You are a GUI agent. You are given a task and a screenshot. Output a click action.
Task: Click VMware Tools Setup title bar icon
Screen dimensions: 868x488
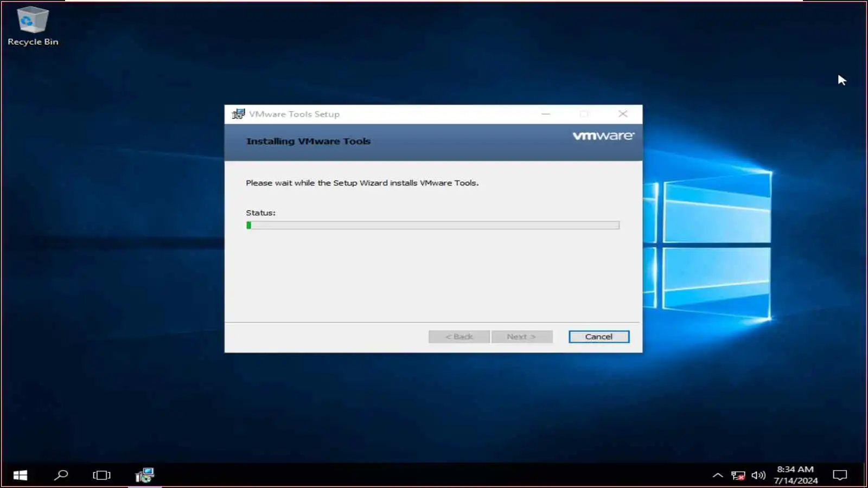(x=238, y=114)
